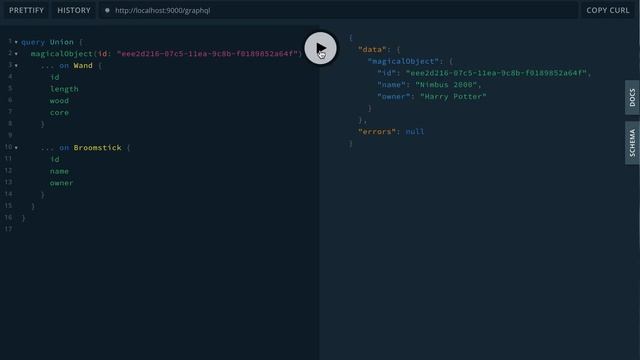Image resolution: width=640 pixels, height=360 pixels.
Task: Focus the endpoint URL field
Action: [x=339, y=11]
